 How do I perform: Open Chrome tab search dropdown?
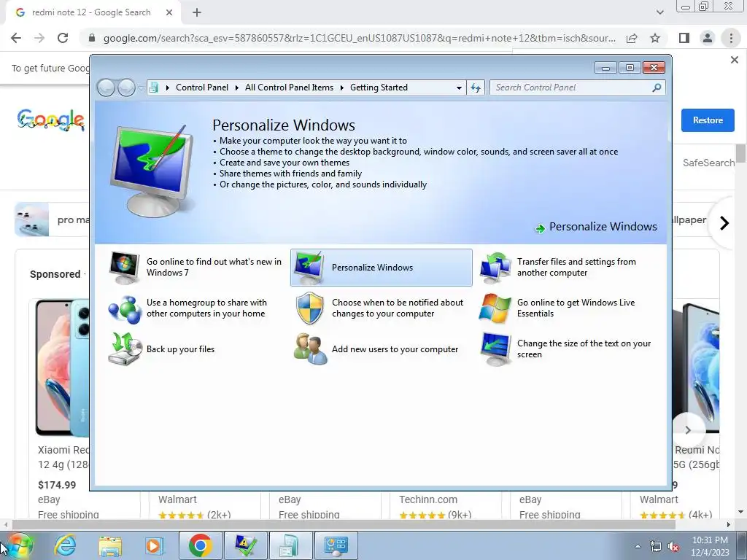point(659,12)
